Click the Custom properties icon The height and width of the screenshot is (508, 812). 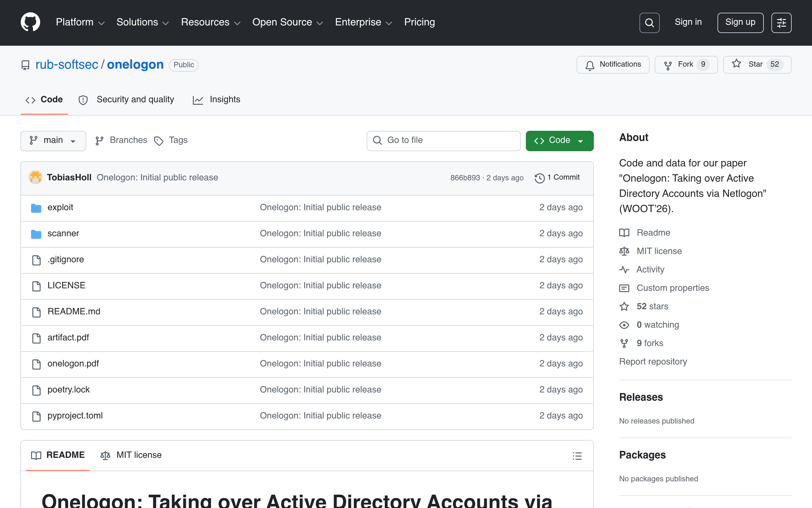pos(624,288)
